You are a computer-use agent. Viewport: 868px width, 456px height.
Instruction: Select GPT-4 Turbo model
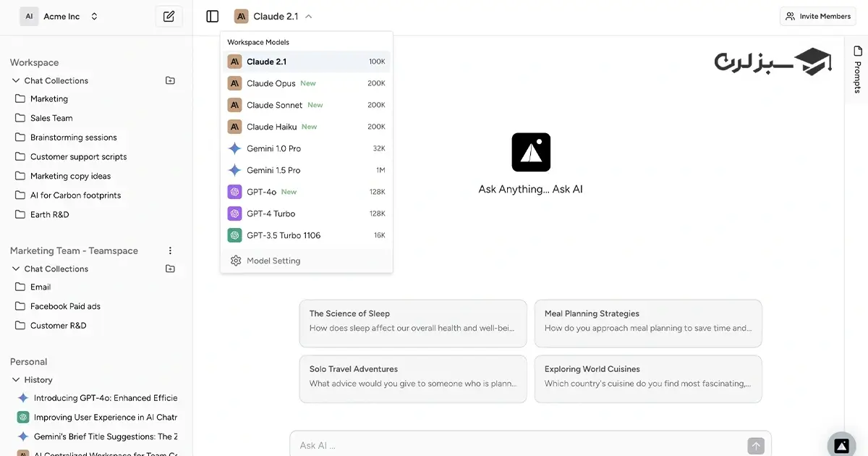pos(307,214)
